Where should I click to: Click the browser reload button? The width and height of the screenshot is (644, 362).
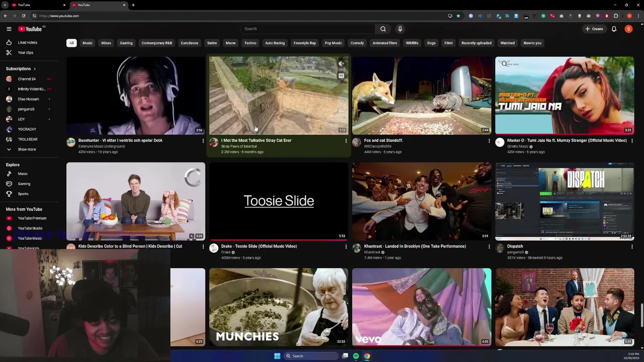[24, 16]
